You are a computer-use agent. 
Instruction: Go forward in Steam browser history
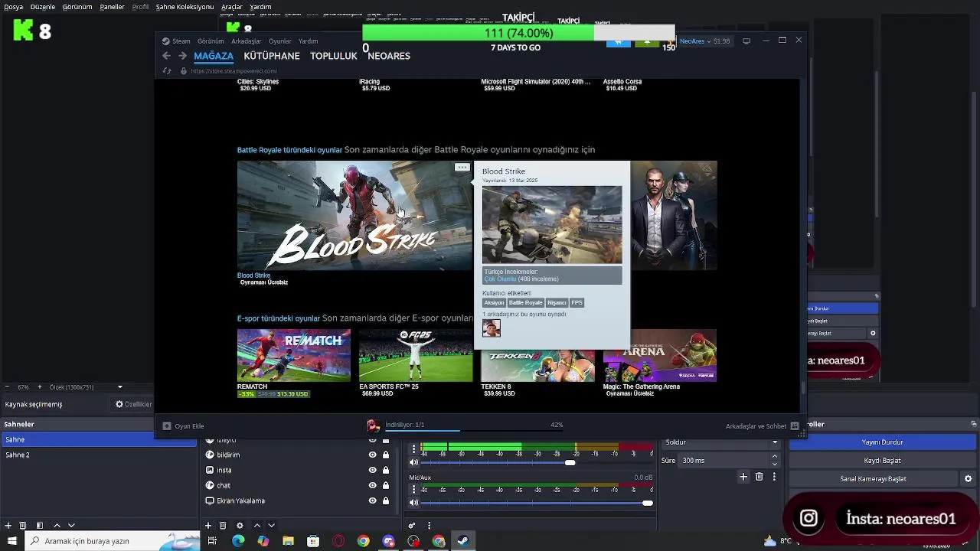point(182,56)
